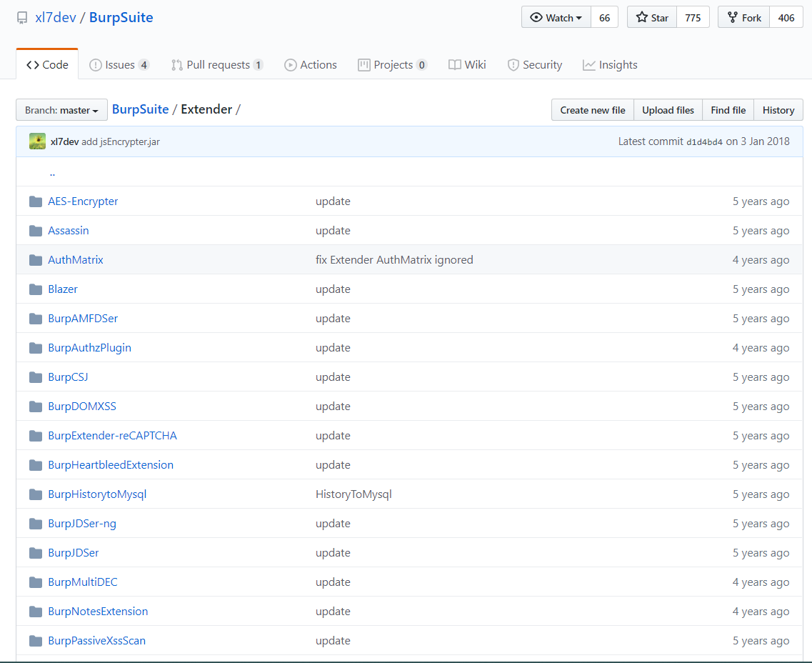The image size is (812, 663).
Task: Click the BurpAMFDSer folder icon
Action: [36, 319]
